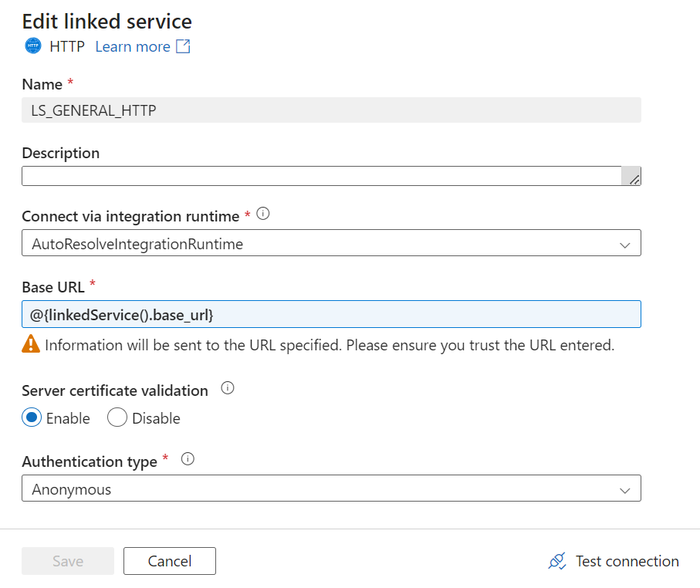The width and height of the screenshot is (700, 588).
Task: Click the Test connection text
Action: [x=627, y=561]
